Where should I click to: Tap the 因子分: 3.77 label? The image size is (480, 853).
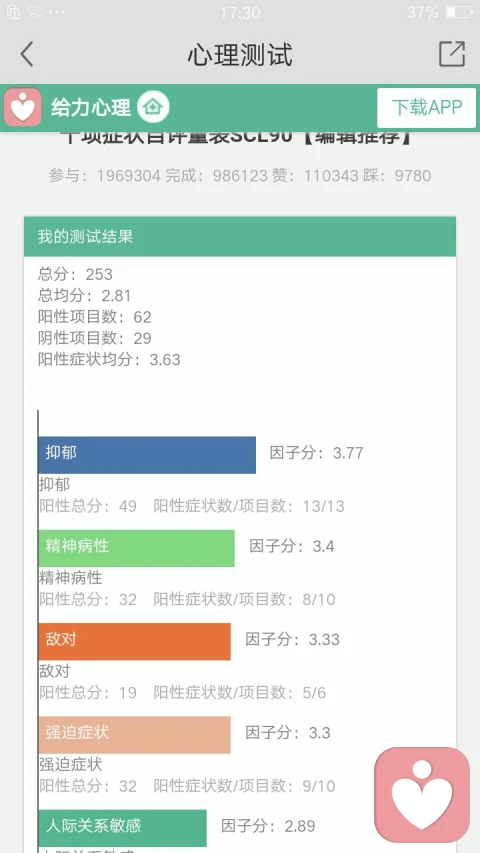tap(316, 453)
